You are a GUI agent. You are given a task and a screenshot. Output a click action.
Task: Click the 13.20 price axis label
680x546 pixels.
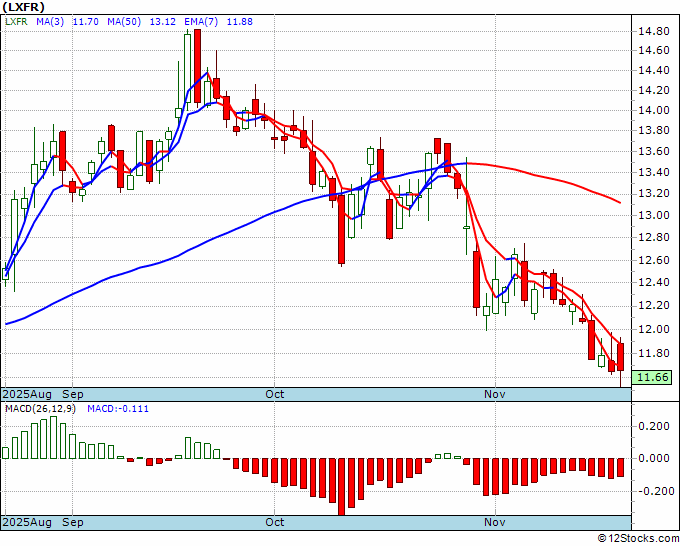tap(654, 193)
